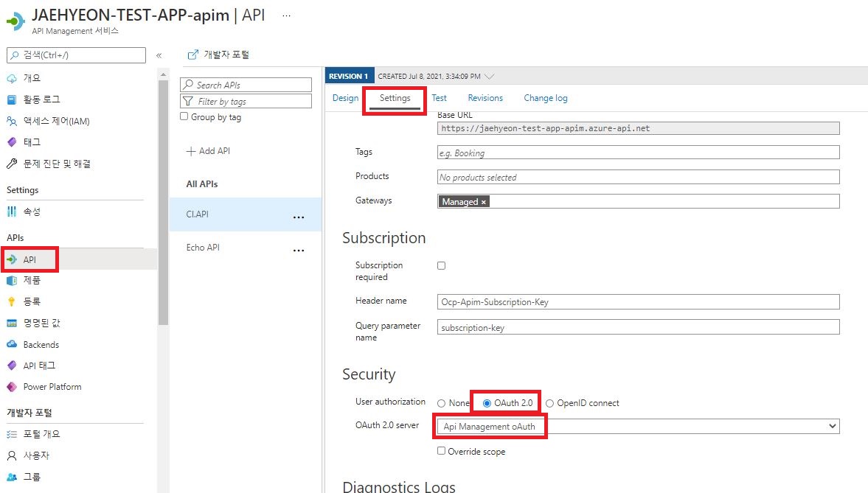The image size is (868, 493).
Task: Click the API Management service logo icon
Action: (x=15, y=21)
